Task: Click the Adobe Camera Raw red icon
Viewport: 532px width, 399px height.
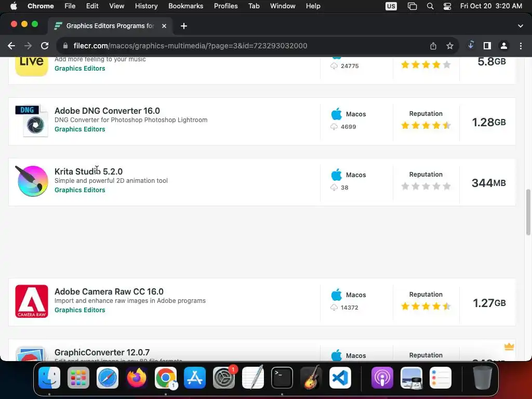Action: coord(32,301)
